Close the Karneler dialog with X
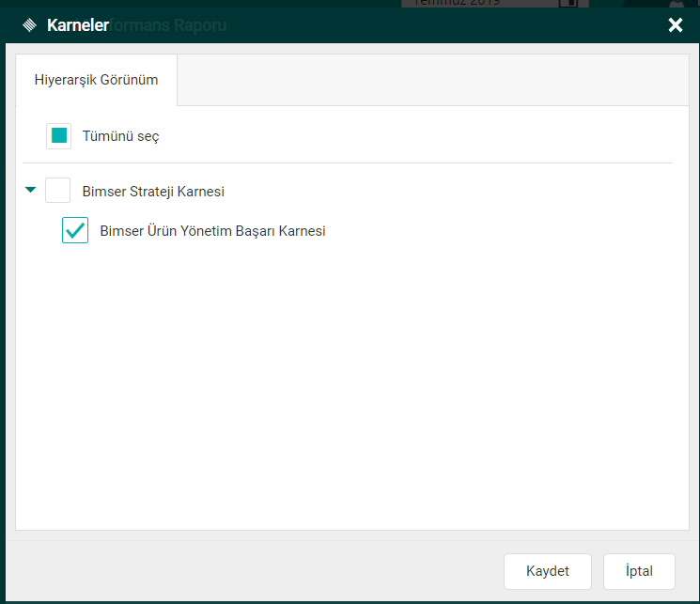The height and width of the screenshot is (604, 700). point(676,25)
